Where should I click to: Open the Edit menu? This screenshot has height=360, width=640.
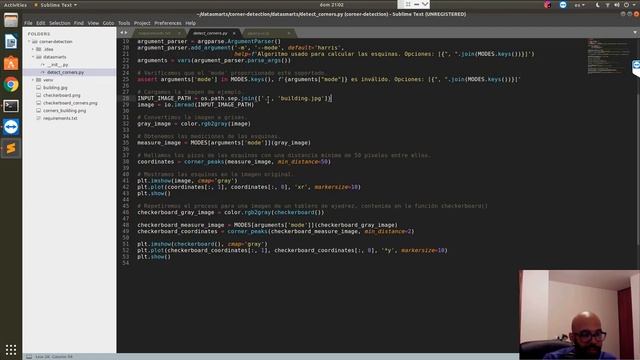[40, 23]
